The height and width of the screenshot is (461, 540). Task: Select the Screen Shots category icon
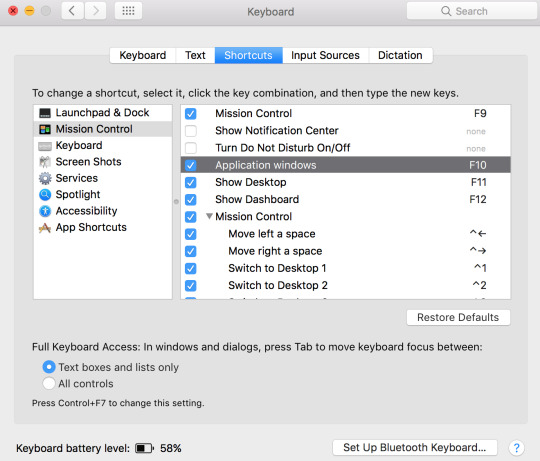[x=45, y=162]
